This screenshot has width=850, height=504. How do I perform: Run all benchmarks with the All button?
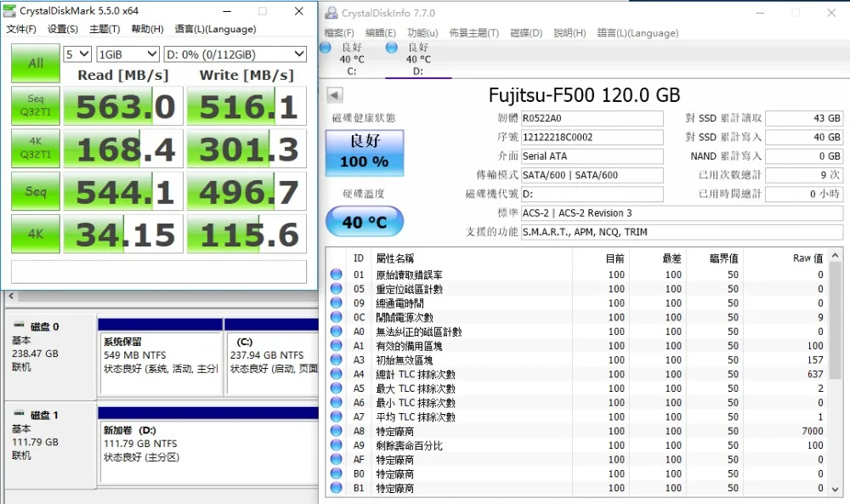(36, 64)
